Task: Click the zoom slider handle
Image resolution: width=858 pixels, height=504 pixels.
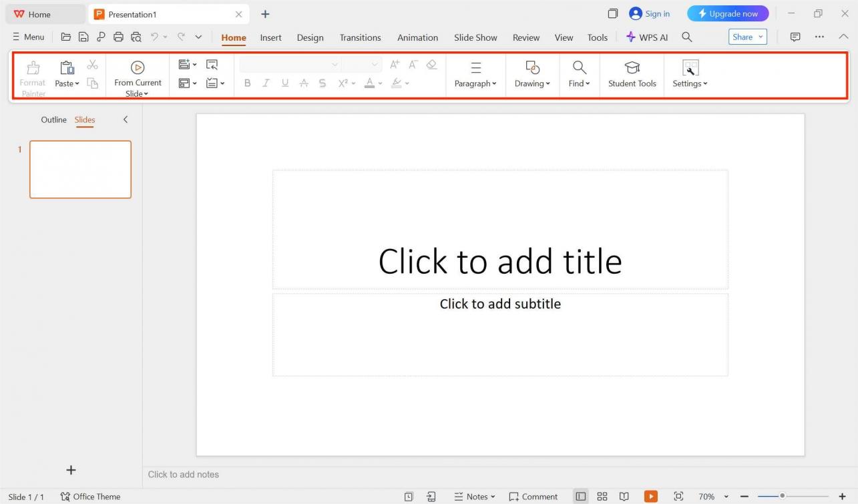Action: coord(783,496)
